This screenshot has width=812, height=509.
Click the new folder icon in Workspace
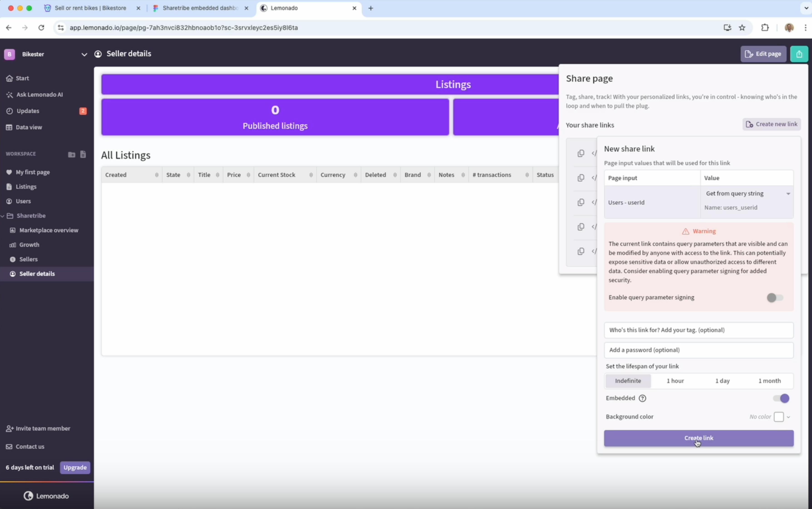point(71,154)
